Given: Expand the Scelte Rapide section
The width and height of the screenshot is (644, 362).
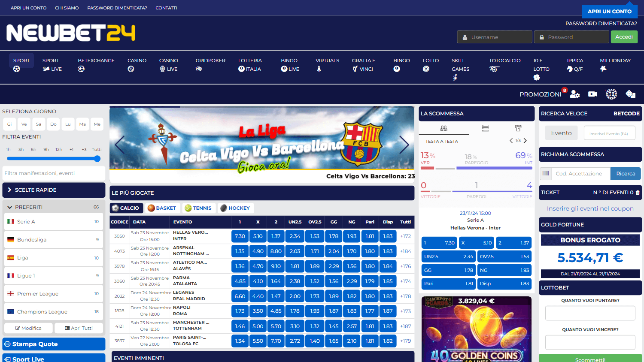Looking at the screenshot, I should click(54, 190).
